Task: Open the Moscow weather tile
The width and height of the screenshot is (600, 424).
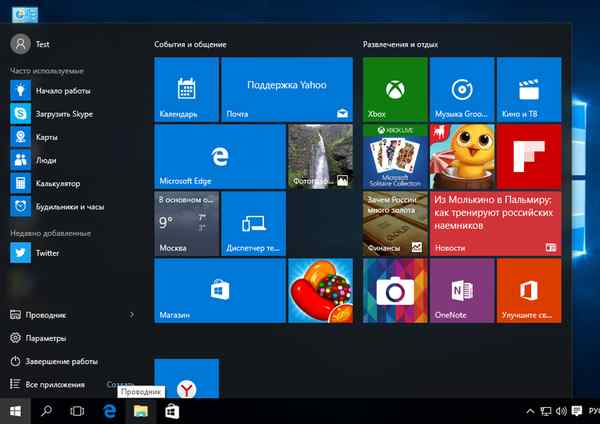Action: (186, 224)
